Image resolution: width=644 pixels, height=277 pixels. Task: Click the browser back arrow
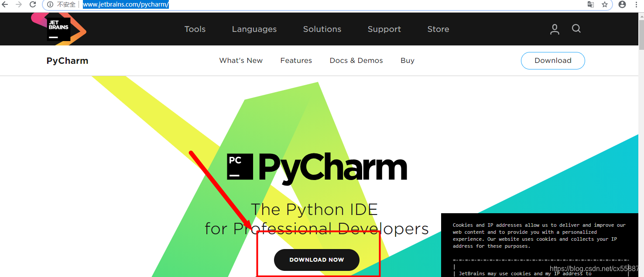5,4
